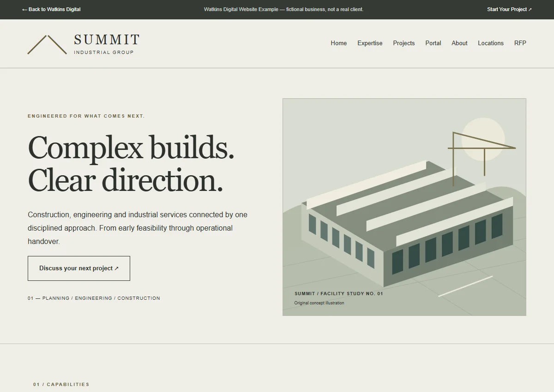Open the facility study illustration
554x392 pixels.
pyautogui.click(x=404, y=207)
